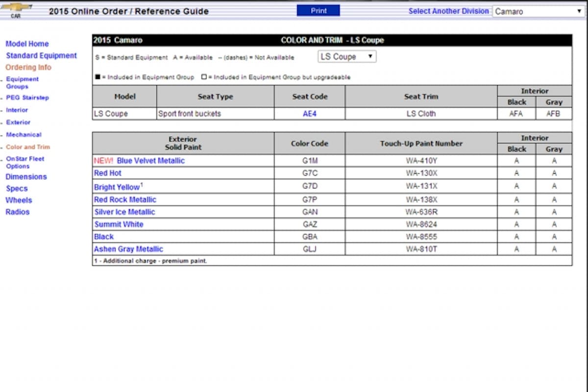Viewport: 588px width, 392px height.
Task: Open the Select Another Division dropdown
Action: pos(538,11)
